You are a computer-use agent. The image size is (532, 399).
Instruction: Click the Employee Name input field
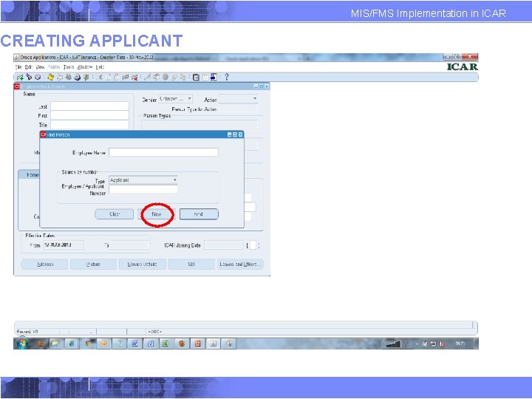coord(163,152)
